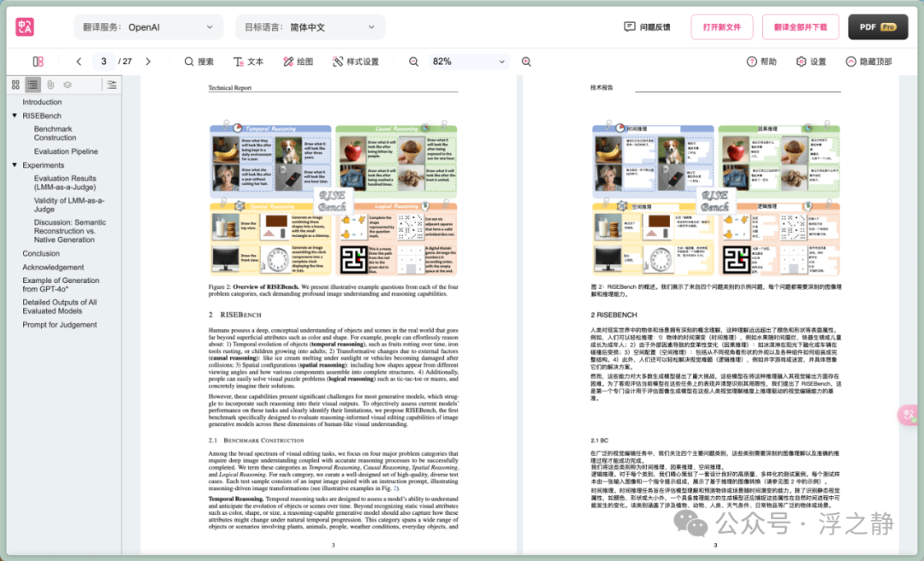Jump to Evaluation Pipeline outline entry
Image resolution: width=924 pixels, height=561 pixels.
tap(66, 151)
